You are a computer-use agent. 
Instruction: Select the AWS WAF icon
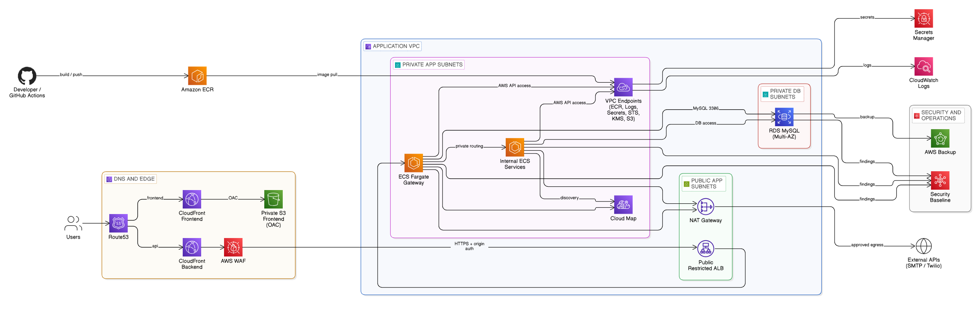click(233, 247)
